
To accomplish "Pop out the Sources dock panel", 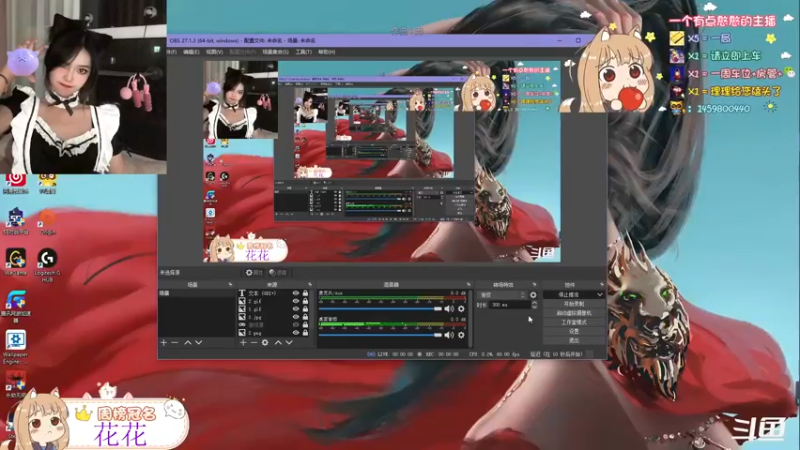I will (x=310, y=284).
